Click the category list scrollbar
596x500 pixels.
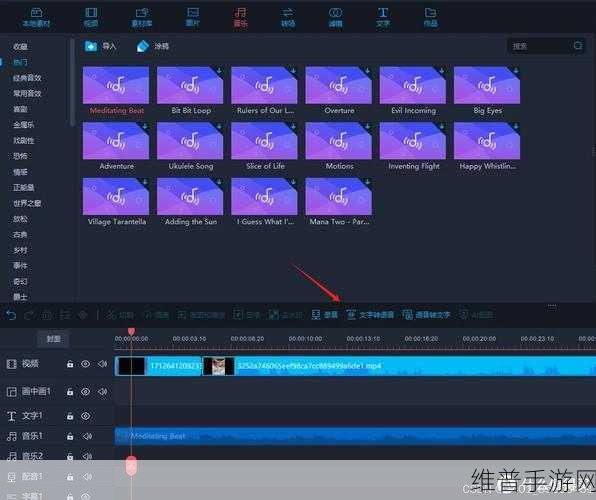coord(72,82)
